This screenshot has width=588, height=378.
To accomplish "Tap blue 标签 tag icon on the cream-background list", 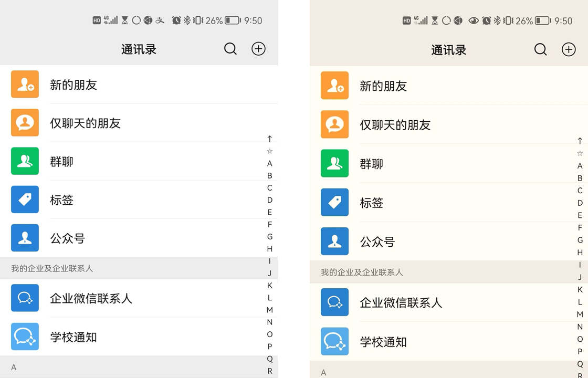I will pos(334,202).
